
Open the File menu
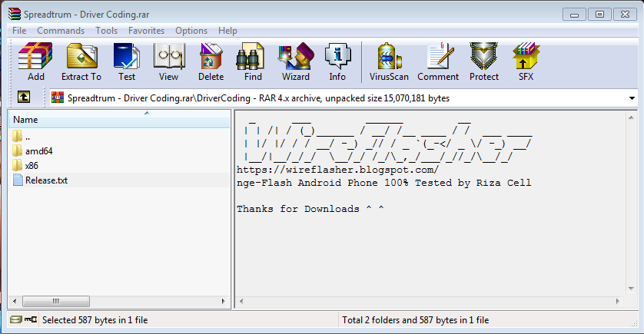19,31
